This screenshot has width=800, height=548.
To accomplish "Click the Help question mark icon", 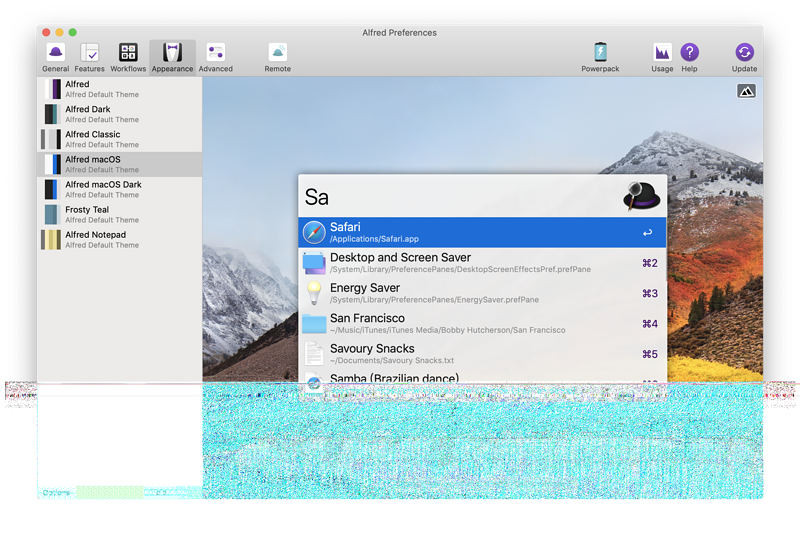I will tap(689, 52).
